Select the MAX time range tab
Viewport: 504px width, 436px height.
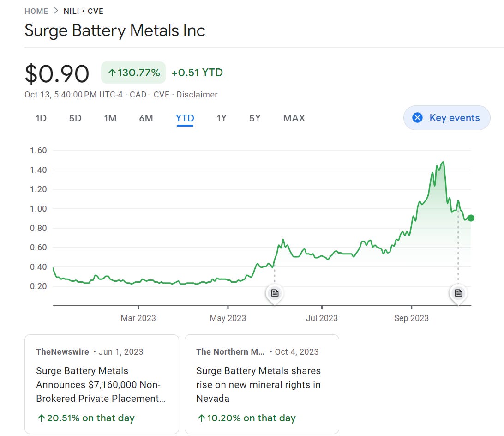click(294, 118)
